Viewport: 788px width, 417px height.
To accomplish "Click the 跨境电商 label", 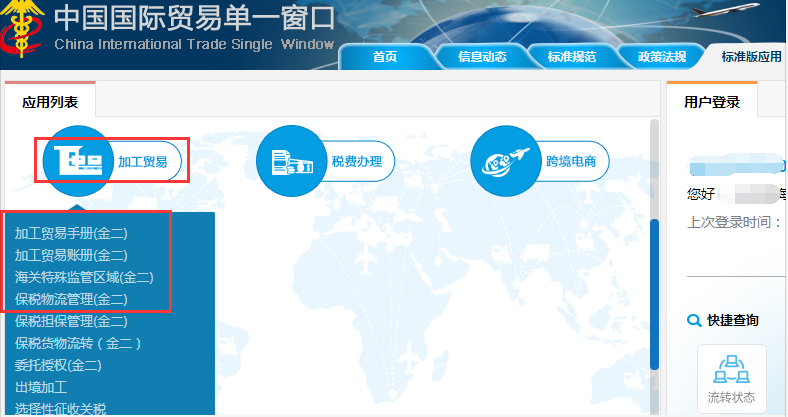I will (x=571, y=162).
